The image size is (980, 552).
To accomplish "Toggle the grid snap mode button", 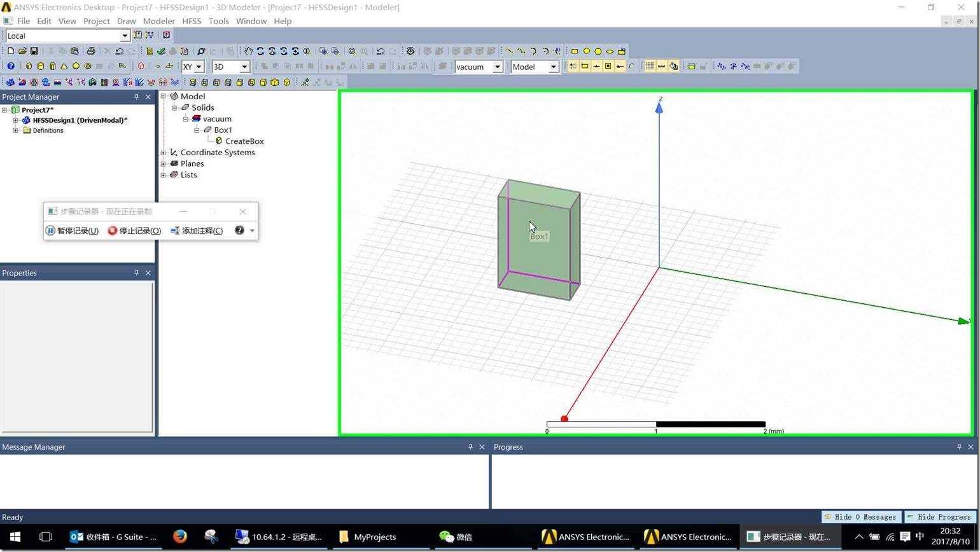I will click(573, 66).
